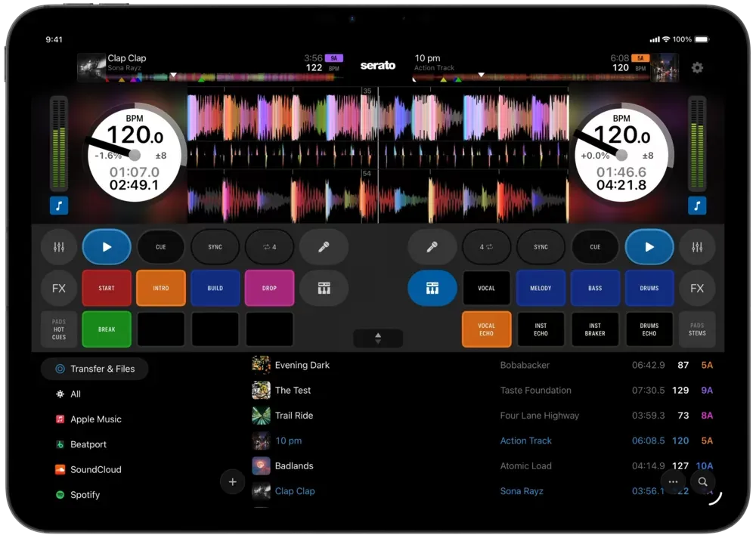The height and width of the screenshot is (538, 756).
Task: Toggle the DRUMS stem pad
Action: [x=649, y=289]
